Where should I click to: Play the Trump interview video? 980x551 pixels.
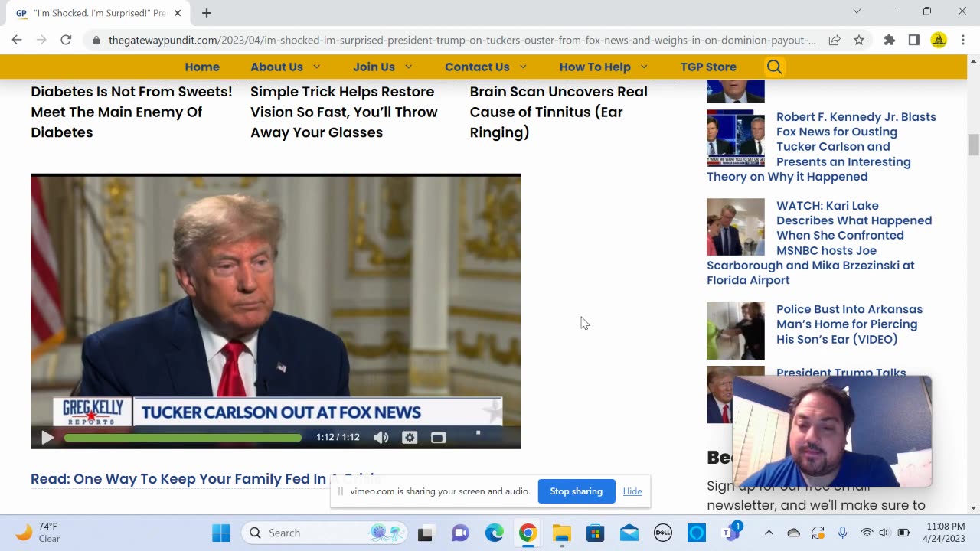point(47,438)
